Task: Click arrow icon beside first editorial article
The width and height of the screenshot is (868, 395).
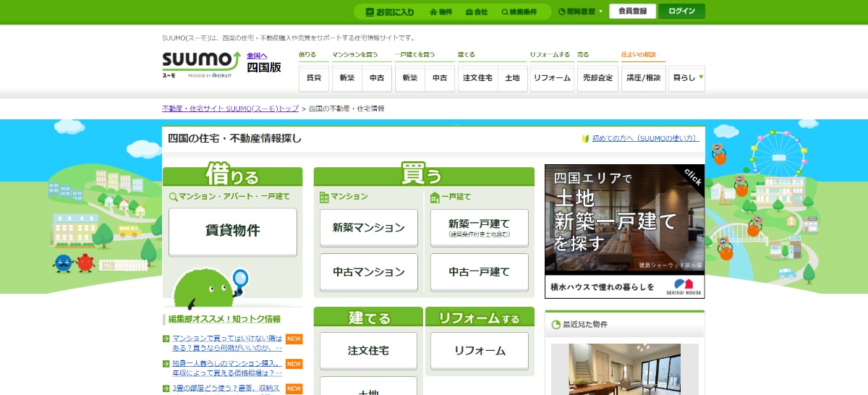Action: pyautogui.click(x=166, y=339)
